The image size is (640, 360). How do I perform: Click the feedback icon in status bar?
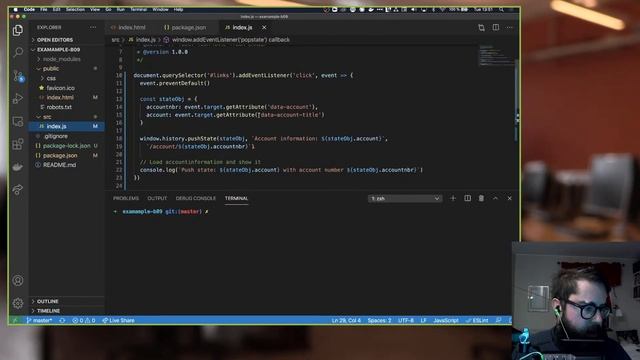[498, 320]
